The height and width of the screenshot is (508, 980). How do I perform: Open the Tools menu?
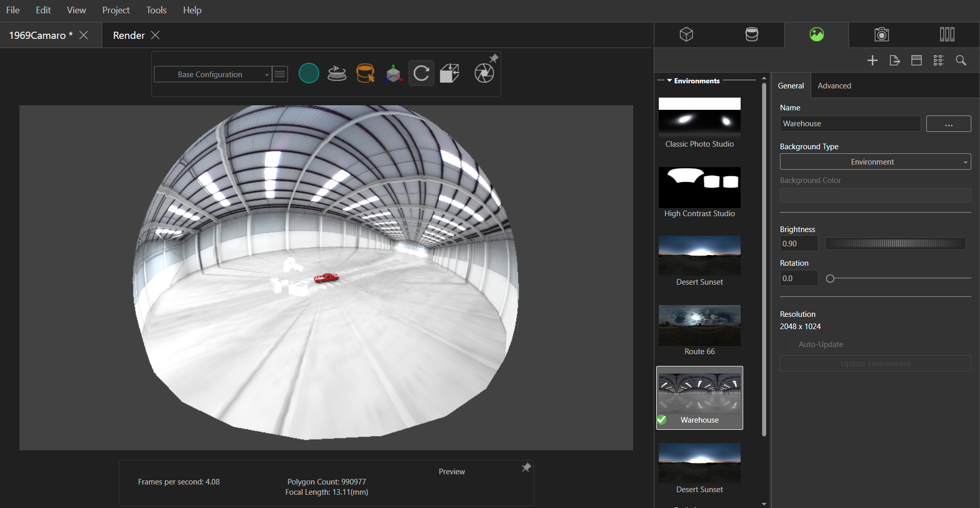click(x=155, y=10)
